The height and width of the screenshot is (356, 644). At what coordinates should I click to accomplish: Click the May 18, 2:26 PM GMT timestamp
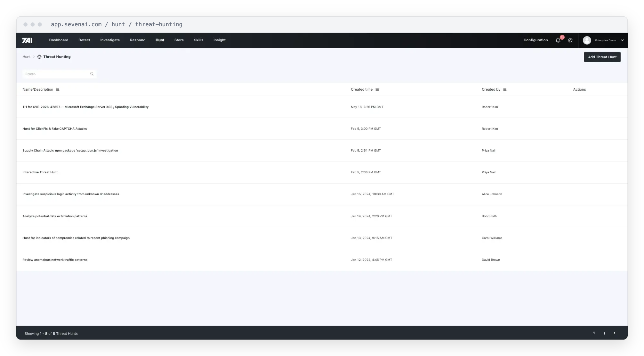[367, 107]
